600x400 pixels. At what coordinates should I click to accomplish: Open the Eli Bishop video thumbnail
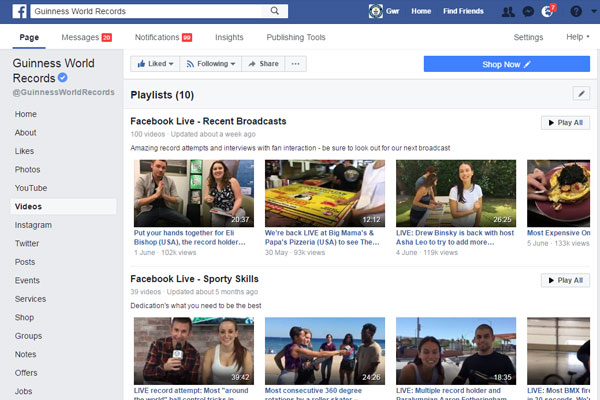[193, 193]
